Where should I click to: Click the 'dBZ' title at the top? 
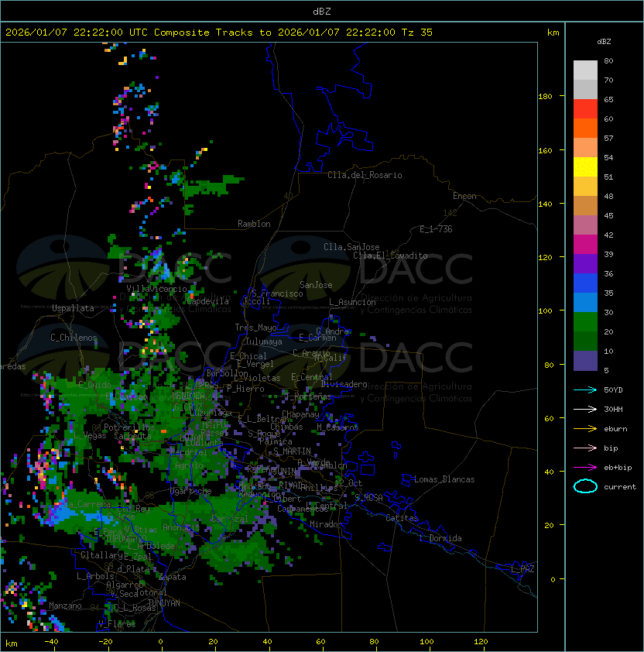[322, 11]
